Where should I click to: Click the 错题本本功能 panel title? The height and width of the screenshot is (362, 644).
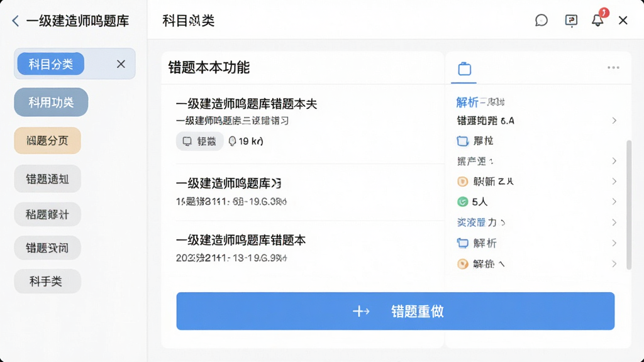coord(209,68)
